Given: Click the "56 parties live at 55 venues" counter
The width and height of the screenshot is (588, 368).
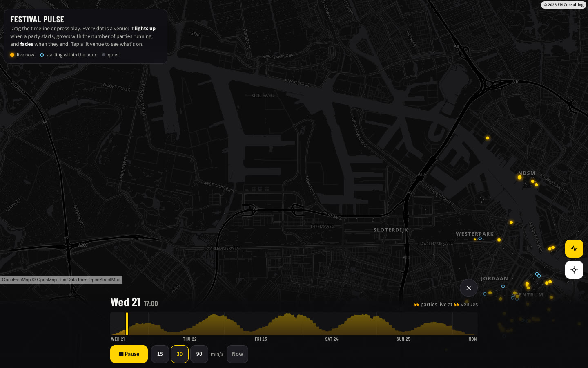Looking at the screenshot, I should (445, 305).
